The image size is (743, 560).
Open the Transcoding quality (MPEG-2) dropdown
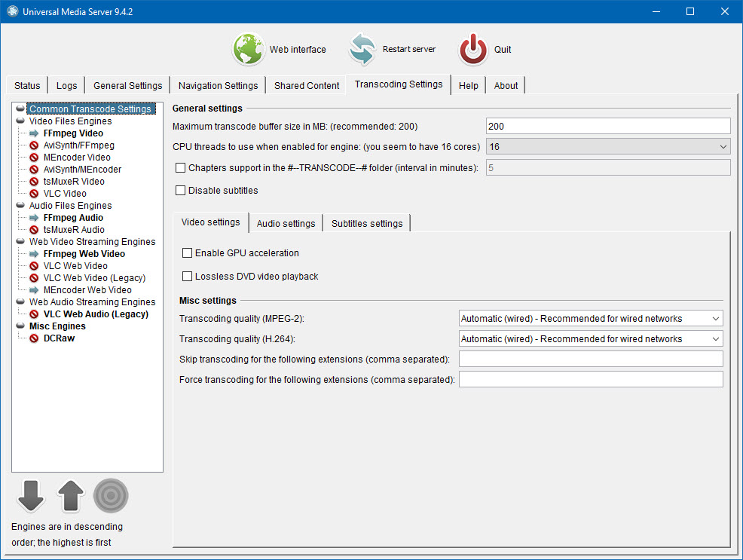(x=591, y=318)
